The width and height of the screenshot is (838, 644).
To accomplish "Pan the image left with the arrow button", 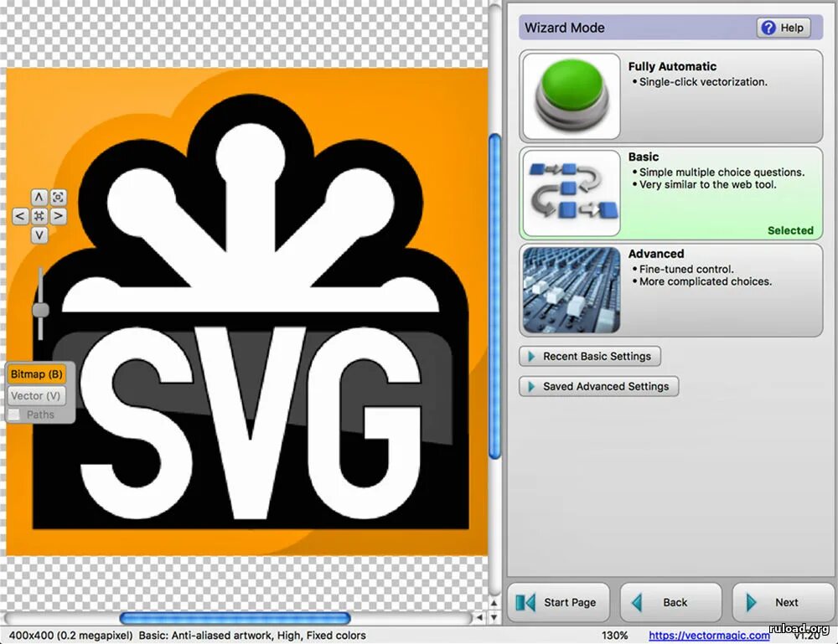I will point(20,216).
